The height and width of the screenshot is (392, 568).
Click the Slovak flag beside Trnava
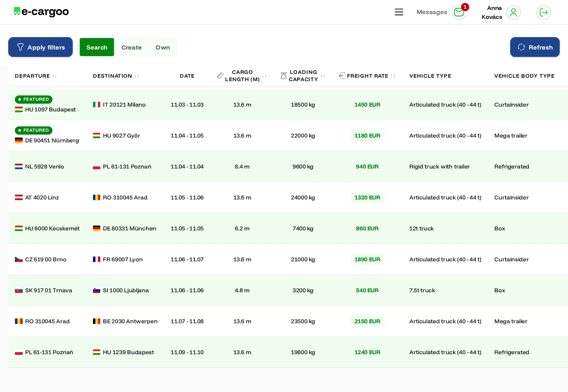point(19,290)
